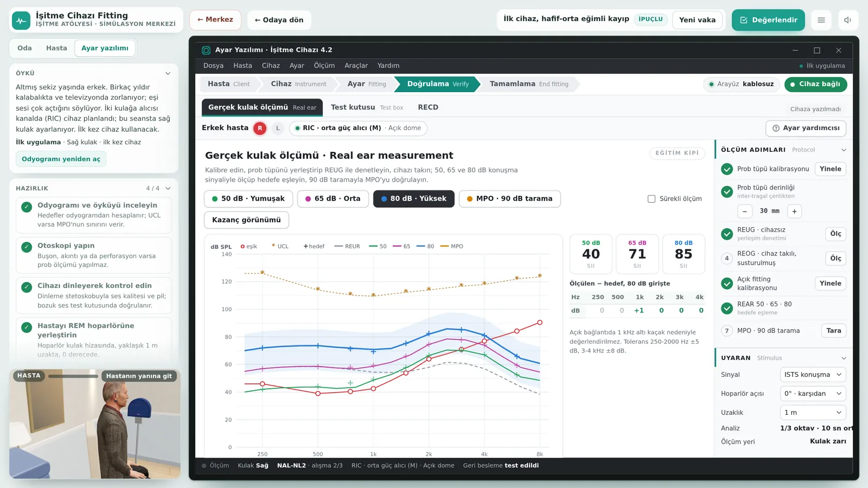Toggle Kazanç görünümü view

click(246, 220)
